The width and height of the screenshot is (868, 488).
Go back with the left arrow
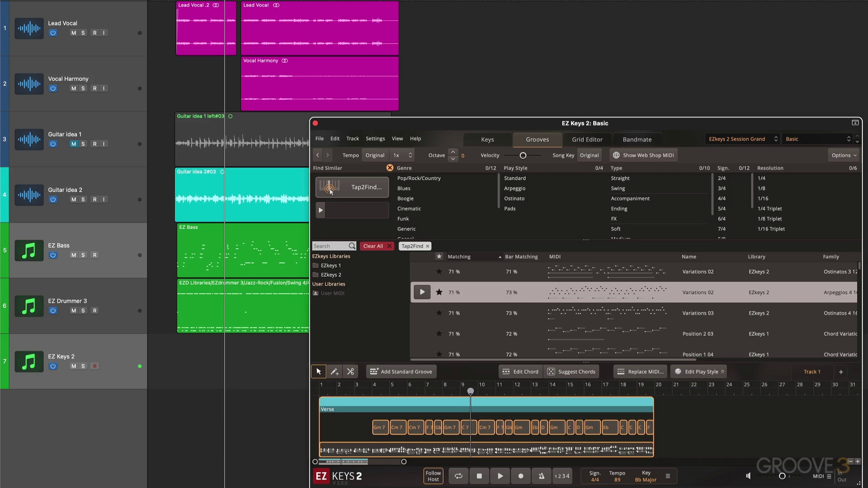click(x=317, y=155)
